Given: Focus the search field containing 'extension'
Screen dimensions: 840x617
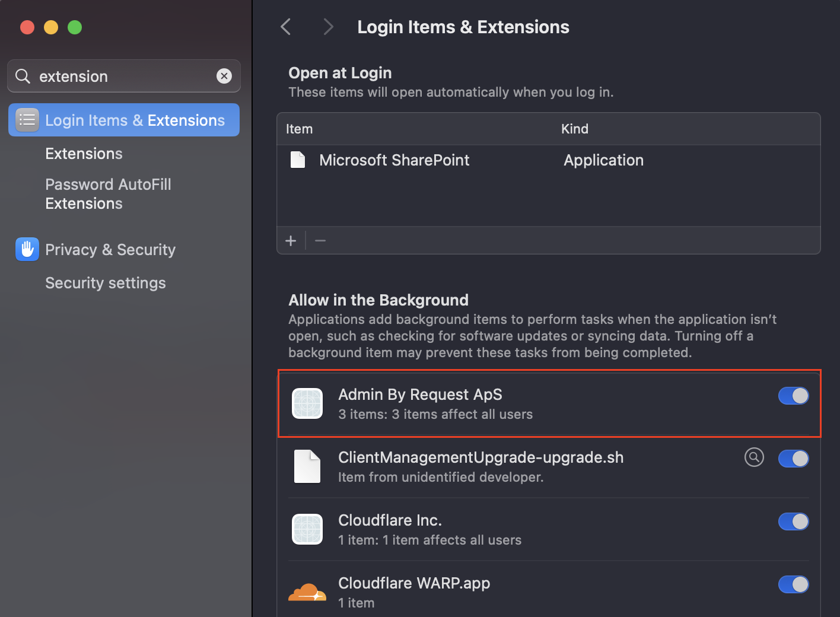Looking at the screenshot, I should (124, 76).
